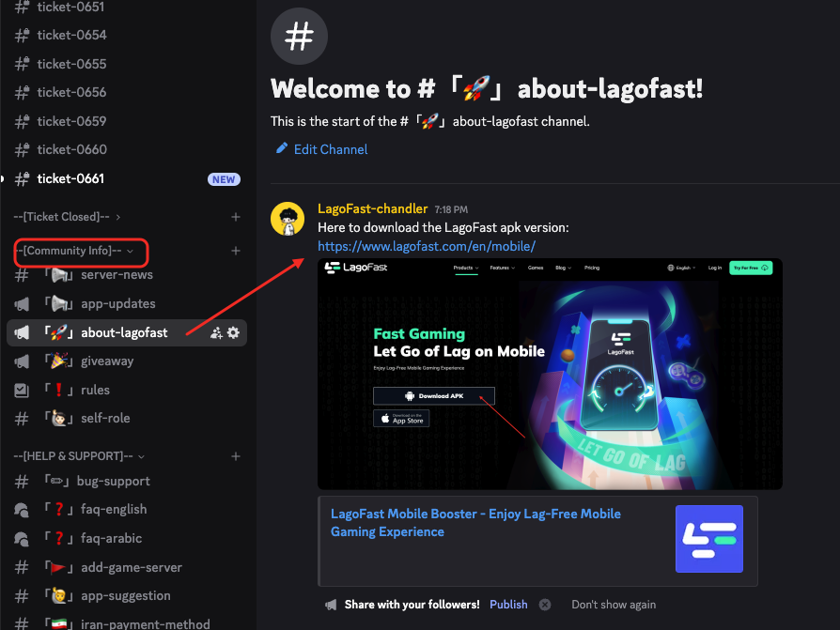This screenshot has width=840, height=630.
Task: Open LagoFast Mobile Booster embed title
Action: point(475,522)
